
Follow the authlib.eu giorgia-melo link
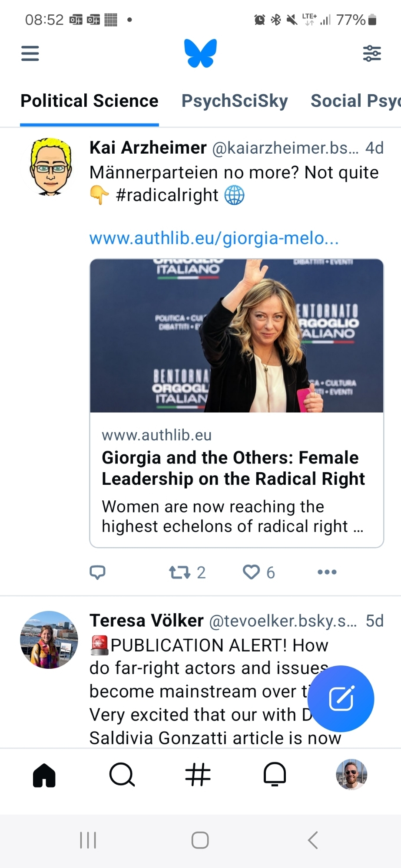pos(214,238)
